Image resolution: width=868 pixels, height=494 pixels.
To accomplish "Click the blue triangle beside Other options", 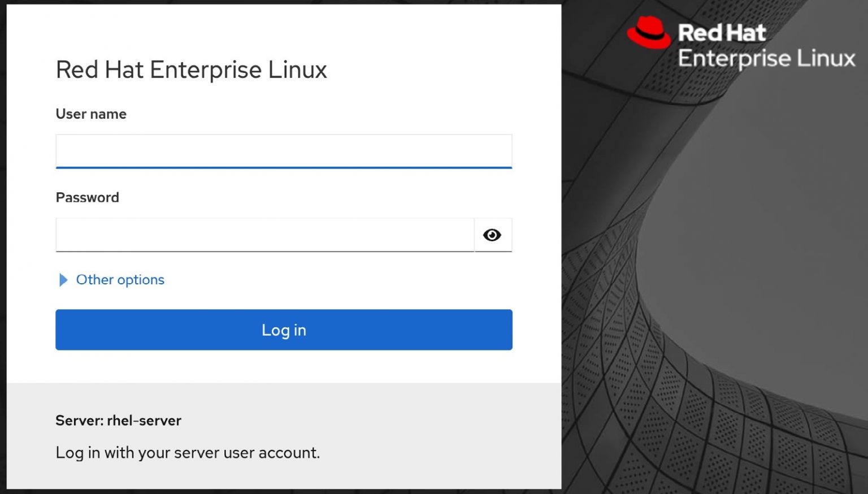I will [63, 280].
